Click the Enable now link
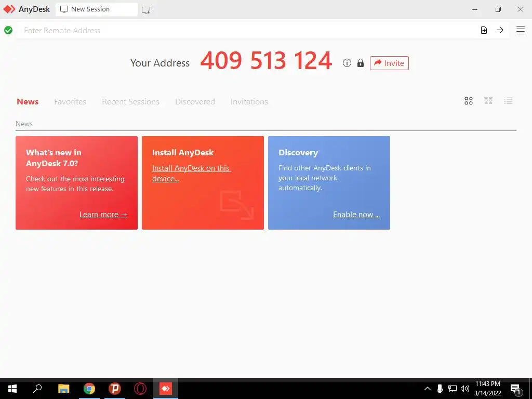Viewport: 532px width, 399px height. click(356, 215)
